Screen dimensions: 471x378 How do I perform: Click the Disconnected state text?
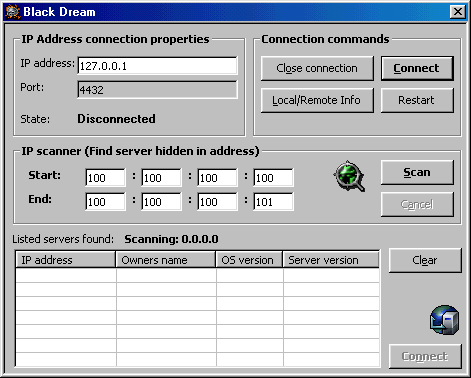[x=116, y=119]
